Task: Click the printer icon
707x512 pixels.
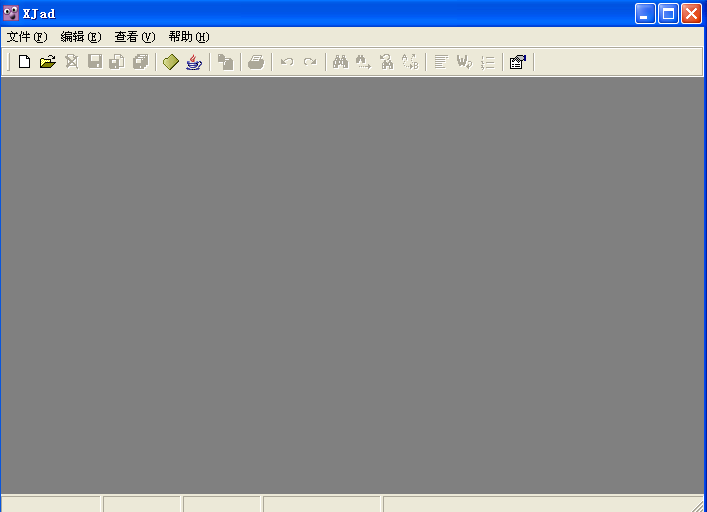Action: click(256, 62)
